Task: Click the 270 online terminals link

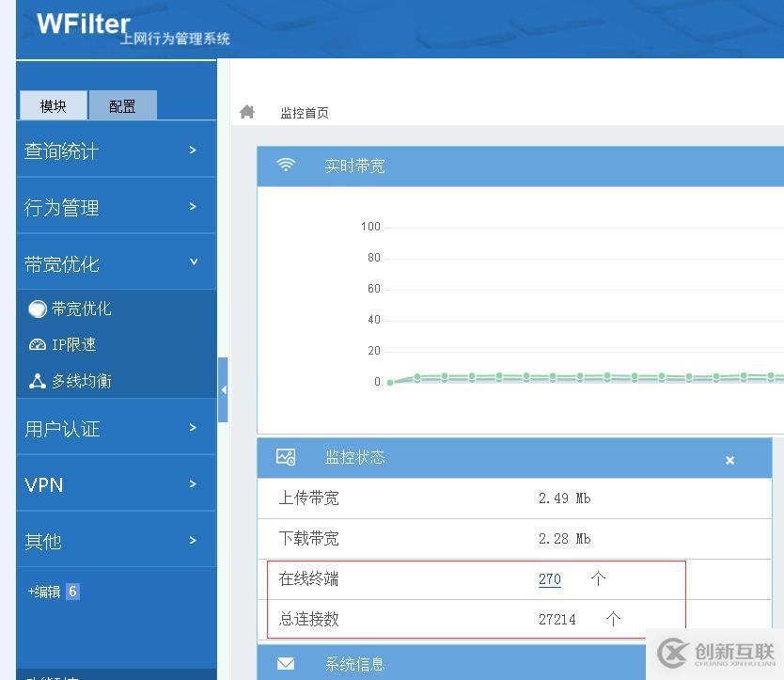Action: [x=549, y=579]
